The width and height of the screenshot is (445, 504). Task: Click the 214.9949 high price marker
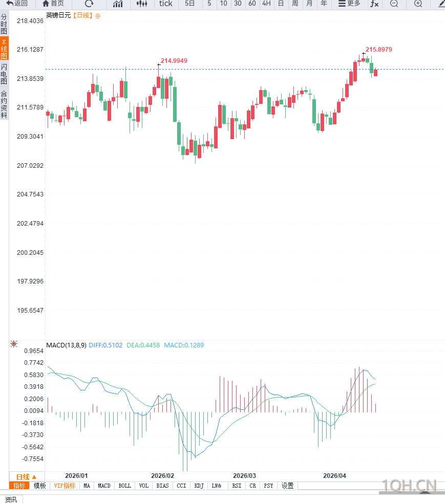174,61
